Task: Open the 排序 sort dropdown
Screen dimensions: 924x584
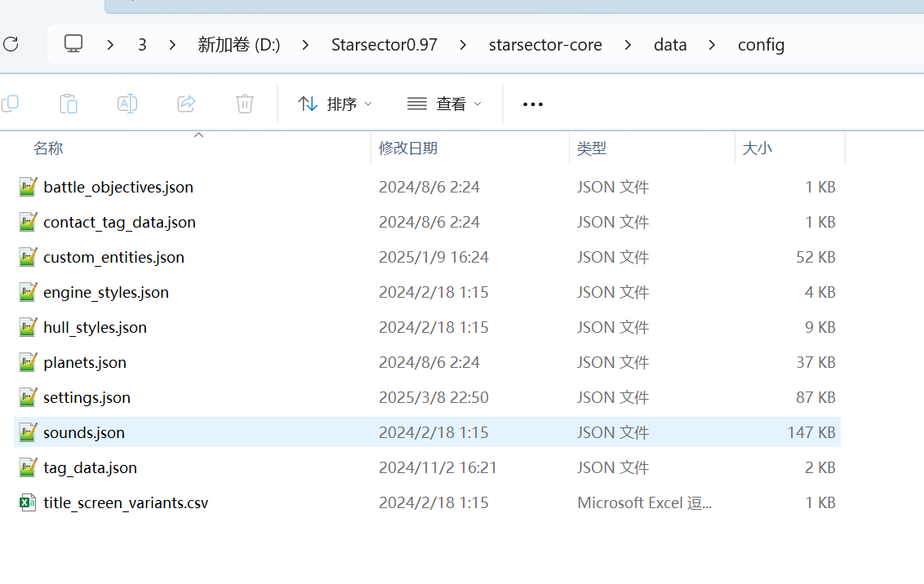Action: point(335,104)
